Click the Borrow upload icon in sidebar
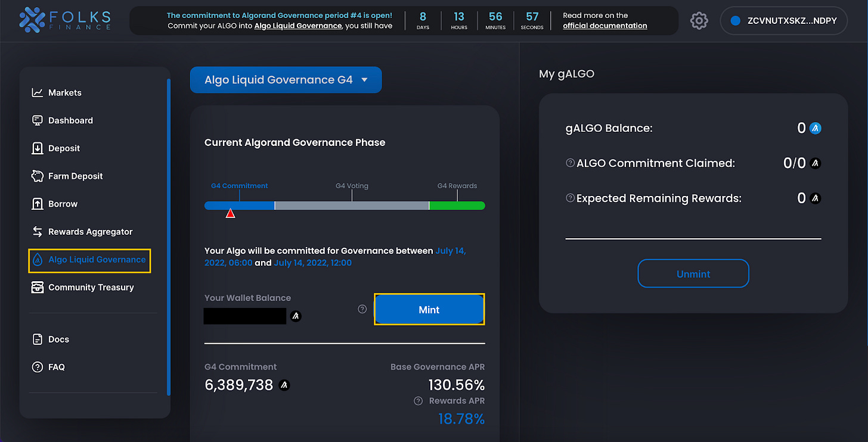 pos(37,204)
